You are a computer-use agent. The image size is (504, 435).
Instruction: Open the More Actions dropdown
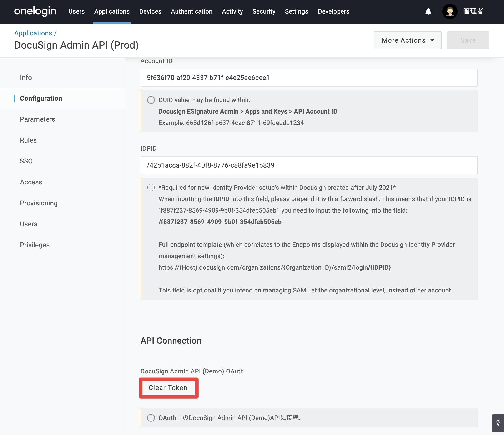pyautogui.click(x=408, y=40)
